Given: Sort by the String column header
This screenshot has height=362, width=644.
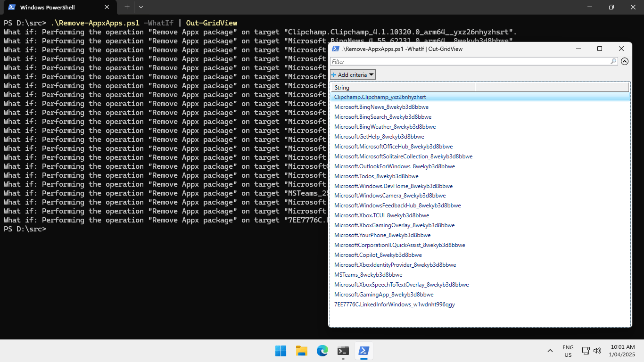Looking at the screenshot, I should (403, 87).
